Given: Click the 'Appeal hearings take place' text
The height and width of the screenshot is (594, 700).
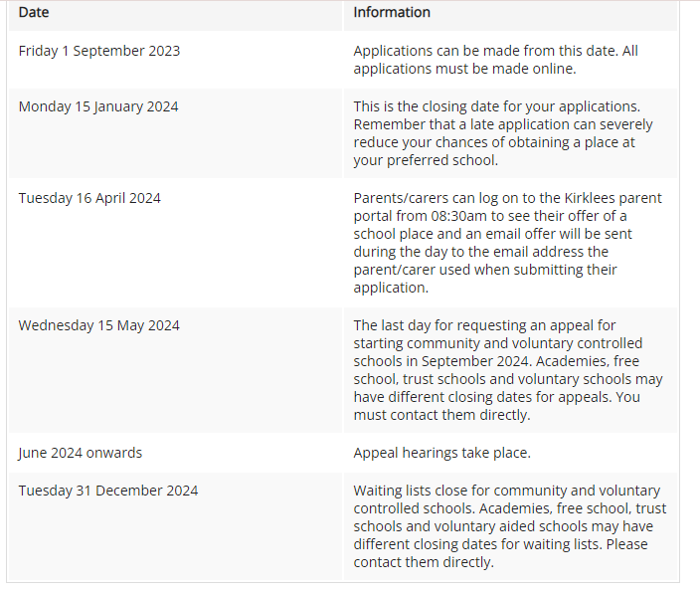Looking at the screenshot, I should tap(441, 453).
